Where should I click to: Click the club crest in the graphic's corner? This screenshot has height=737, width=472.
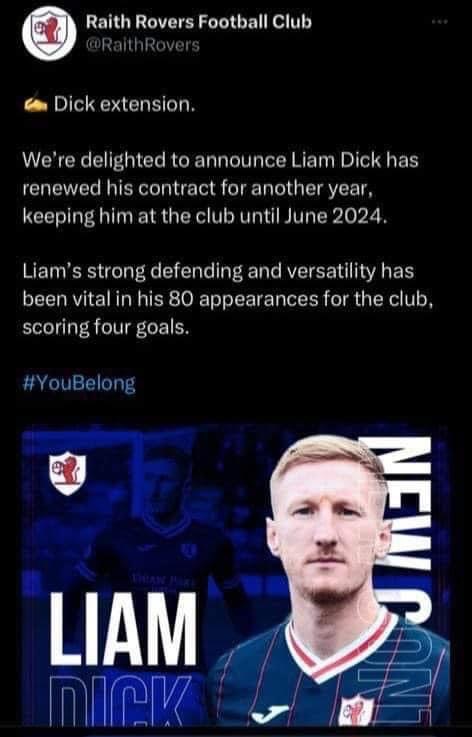(67, 473)
